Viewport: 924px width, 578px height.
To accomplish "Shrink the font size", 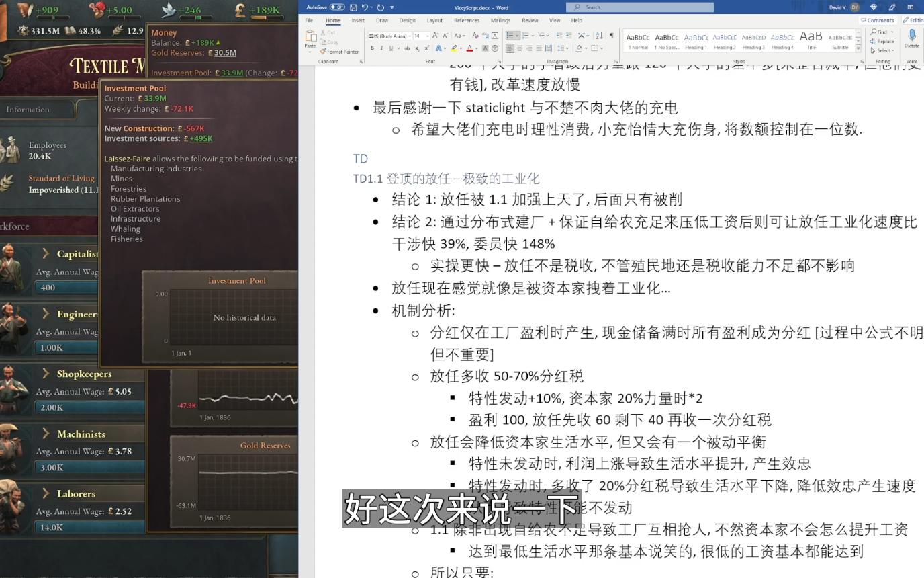I will (445, 35).
